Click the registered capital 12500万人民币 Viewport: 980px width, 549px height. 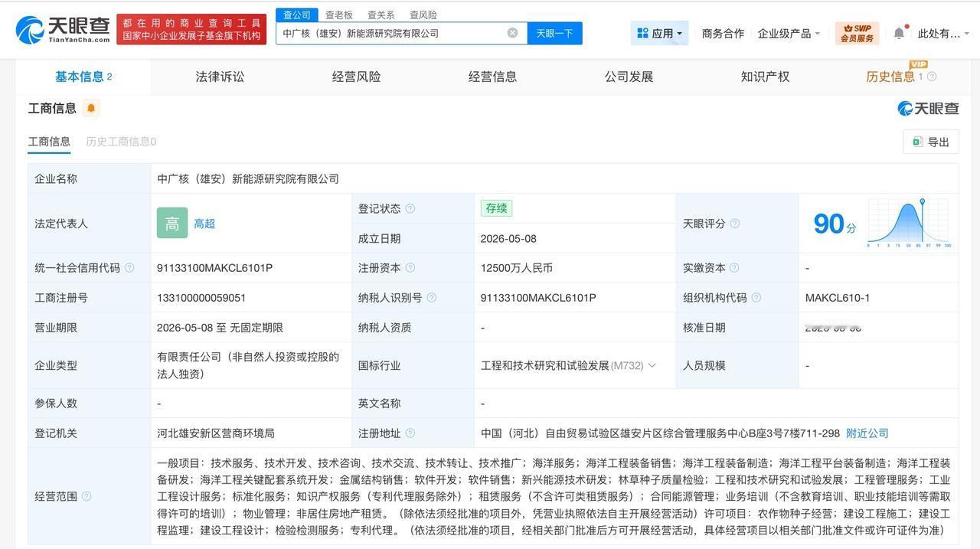click(517, 268)
